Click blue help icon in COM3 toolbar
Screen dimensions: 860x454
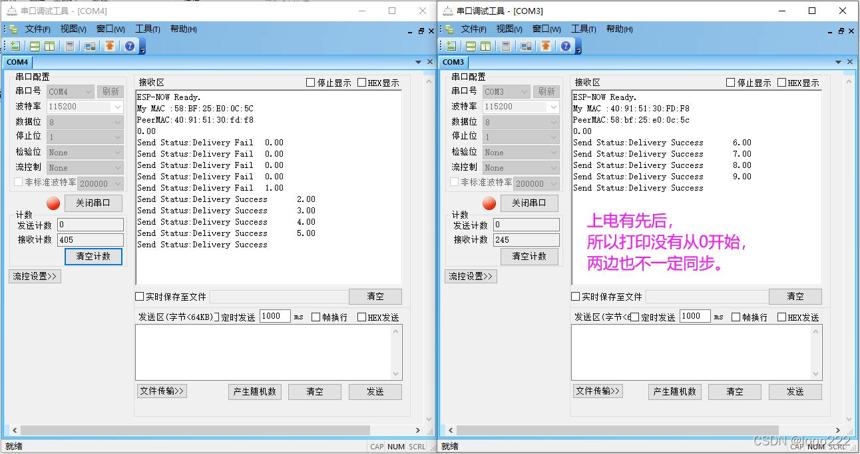(x=565, y=46)
